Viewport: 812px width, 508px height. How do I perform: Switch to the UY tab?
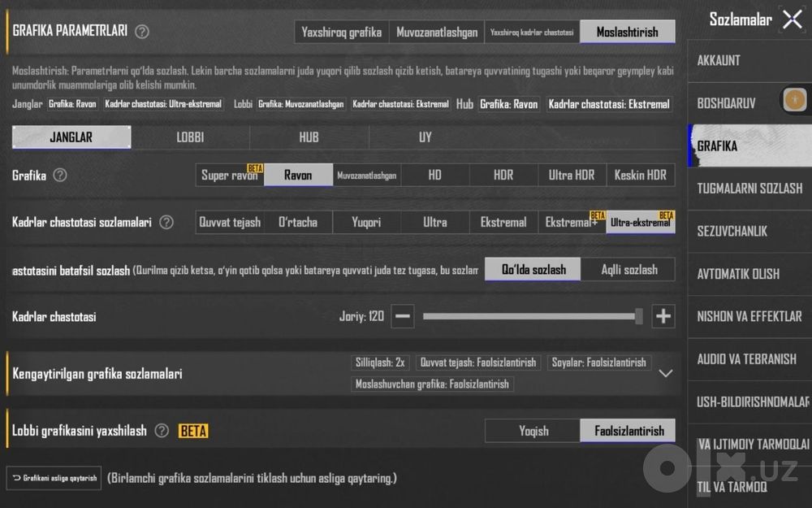425,137
